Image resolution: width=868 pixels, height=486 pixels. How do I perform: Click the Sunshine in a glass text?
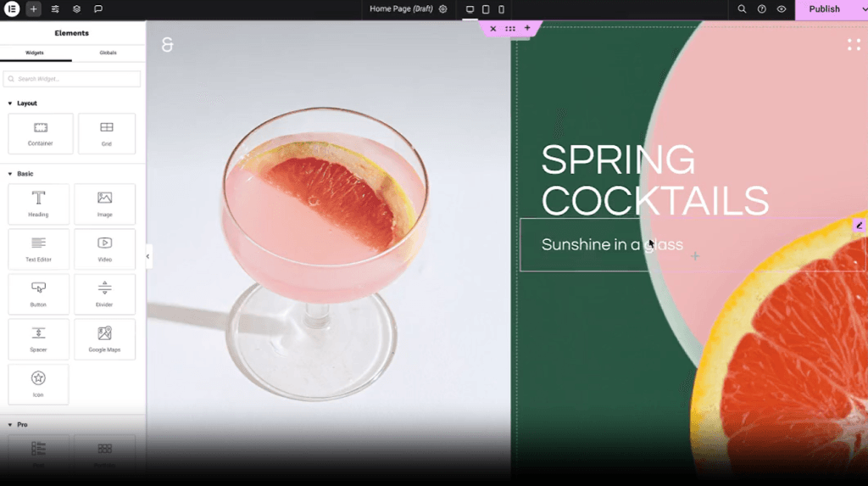pyautogui.click(x=612, y=244)
